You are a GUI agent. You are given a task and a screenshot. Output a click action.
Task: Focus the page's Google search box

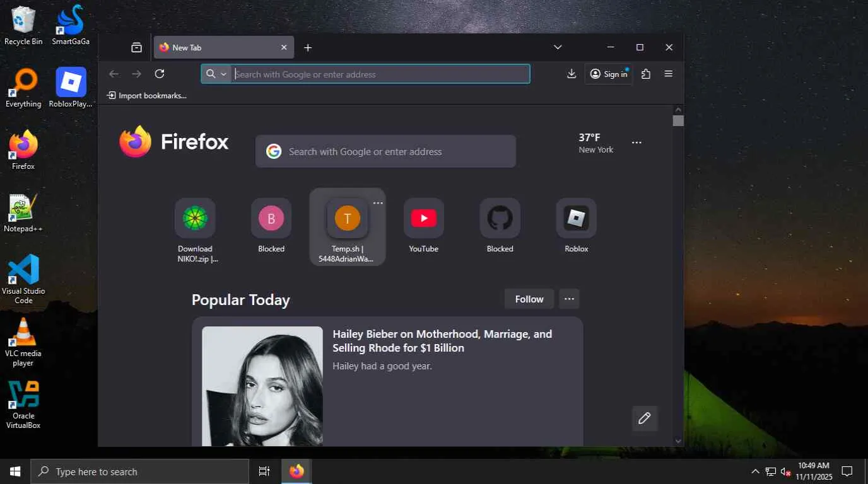385,151
